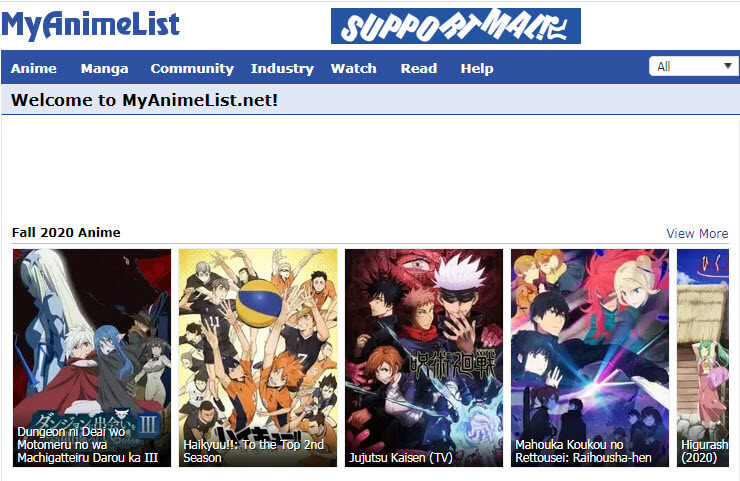Open Mahouka Koukou no Rettousei Raihousha-hen poster
This screenshot has height=481, width=740.
590,358
